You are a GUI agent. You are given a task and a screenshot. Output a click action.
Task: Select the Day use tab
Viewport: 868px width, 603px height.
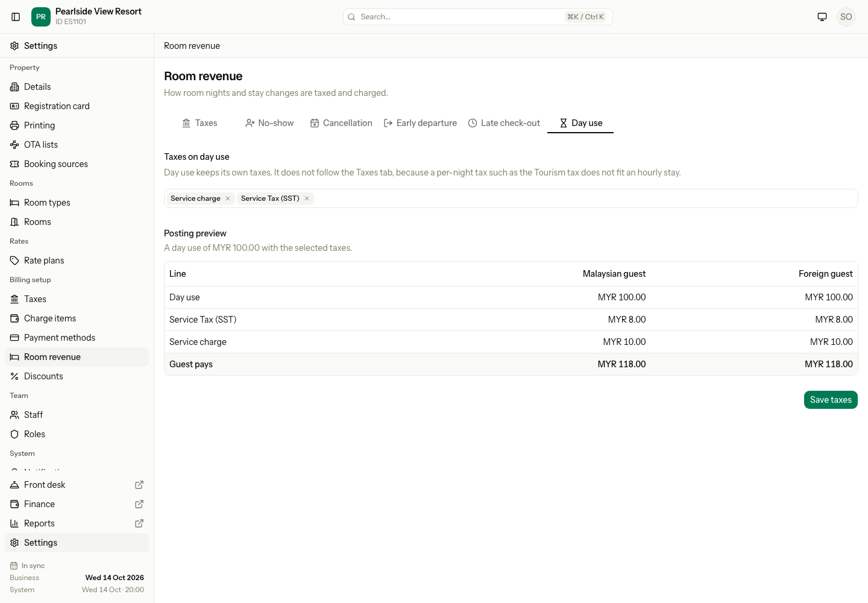[x=580, y=123]
